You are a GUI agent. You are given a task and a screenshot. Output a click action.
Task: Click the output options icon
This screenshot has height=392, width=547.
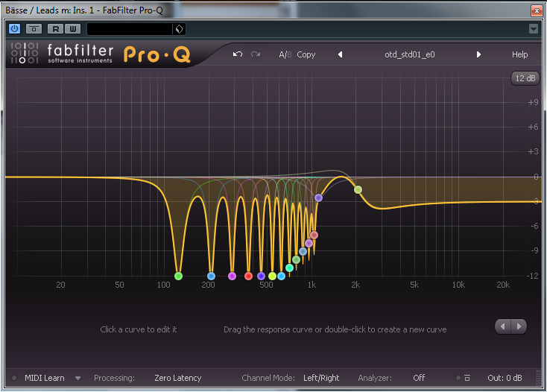(x=467, y=378)
